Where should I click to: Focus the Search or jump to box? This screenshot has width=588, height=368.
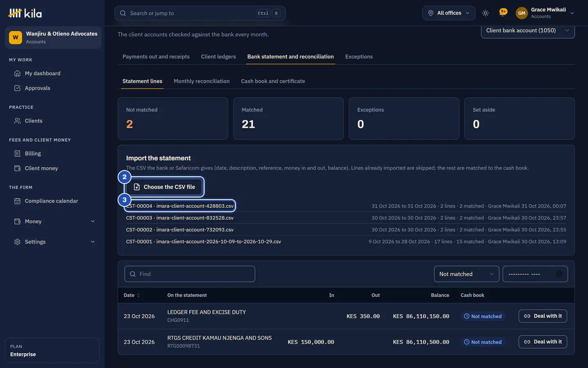point(200,13)
